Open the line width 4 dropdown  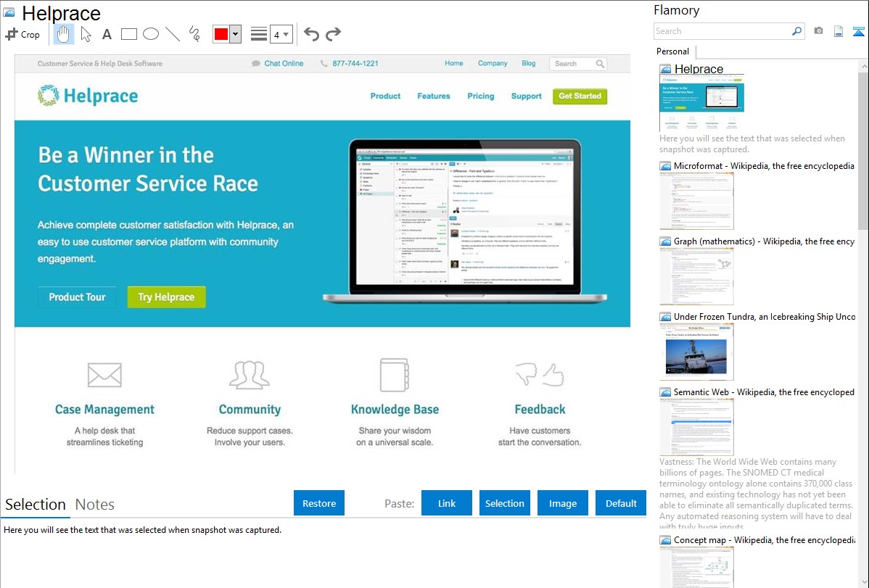281,34
